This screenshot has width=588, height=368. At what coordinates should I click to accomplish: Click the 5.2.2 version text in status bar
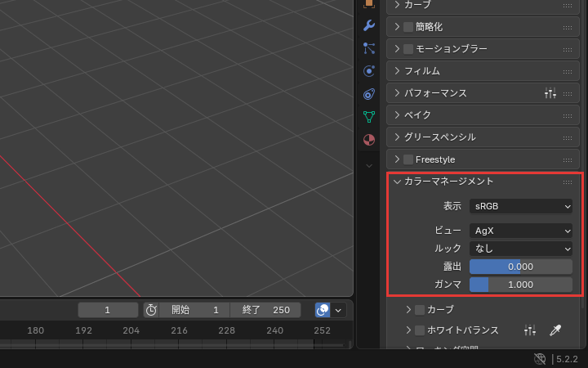point(567,359)
